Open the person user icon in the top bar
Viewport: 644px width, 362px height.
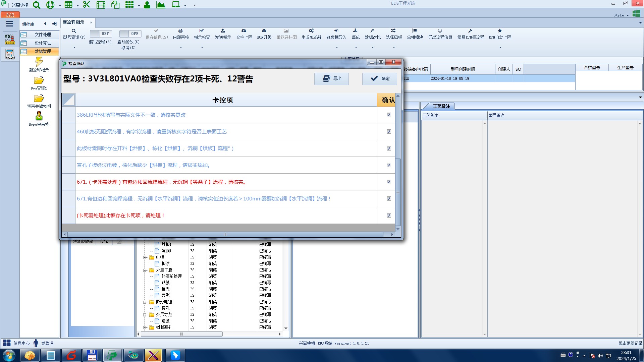point(147,5)
